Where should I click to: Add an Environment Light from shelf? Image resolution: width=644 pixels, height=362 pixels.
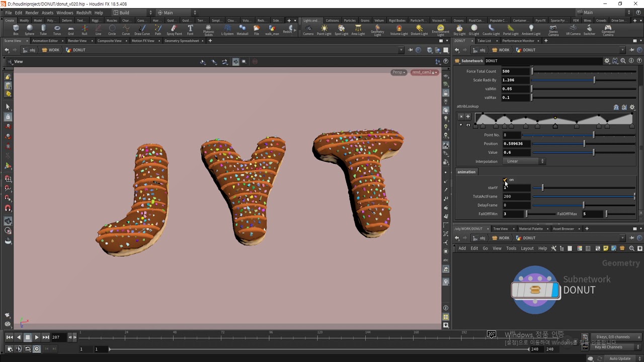click(441, 31)
